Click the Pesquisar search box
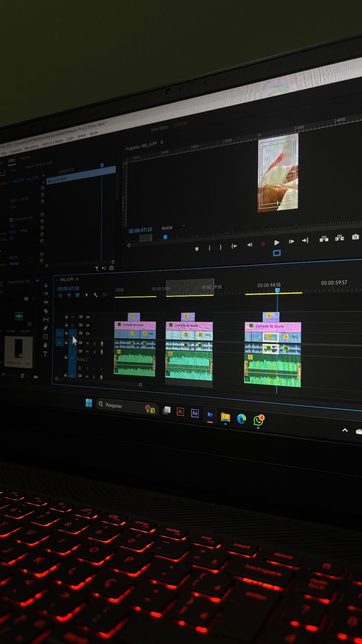Image resolution: width=362 pixels, height=644 pixels. point(127,406)
